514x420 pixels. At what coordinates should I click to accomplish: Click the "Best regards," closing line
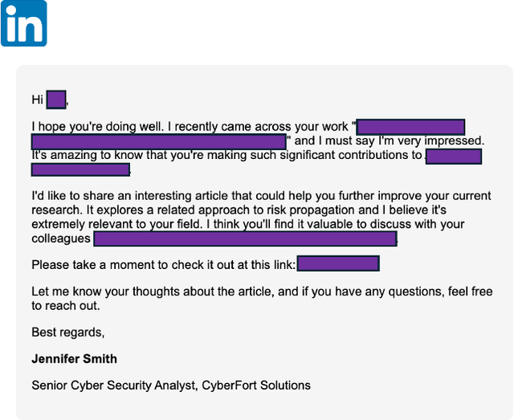click(68, 332)
